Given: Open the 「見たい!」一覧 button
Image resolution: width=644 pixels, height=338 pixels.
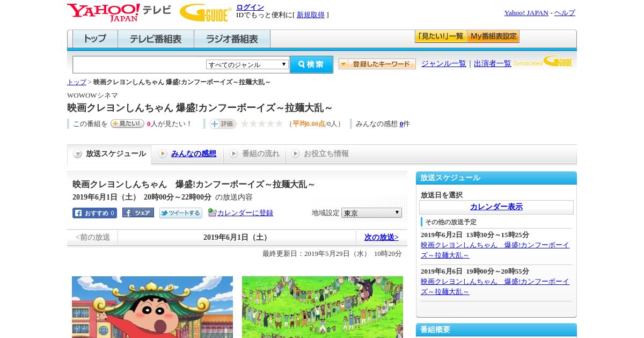Looking at the screenshot, I should tap(441, 36).
